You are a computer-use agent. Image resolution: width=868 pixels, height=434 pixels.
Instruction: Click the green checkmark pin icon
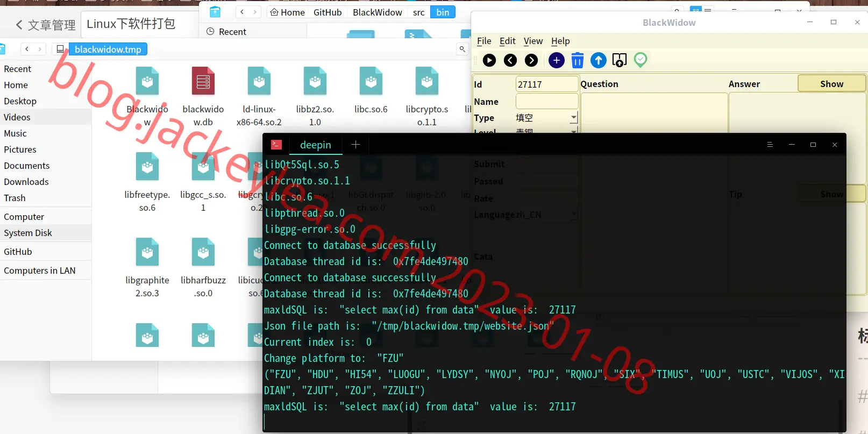[641, 60]
